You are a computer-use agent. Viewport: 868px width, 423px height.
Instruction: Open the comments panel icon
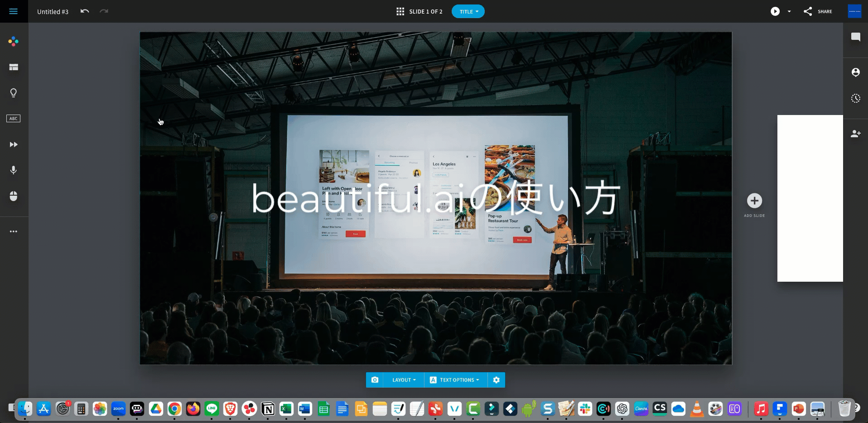(856, 37)
